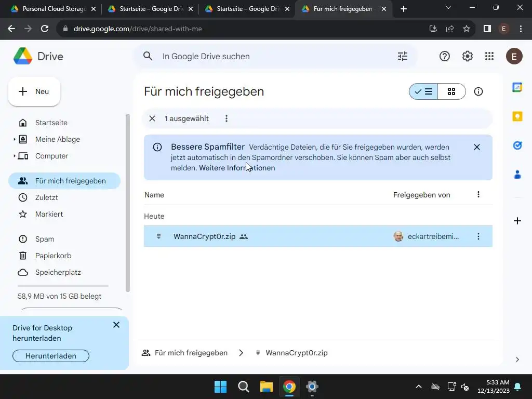This screenshot has height=399, width=532.
Task: Open the Settings app in taskbar
Action: coord(312,387)
